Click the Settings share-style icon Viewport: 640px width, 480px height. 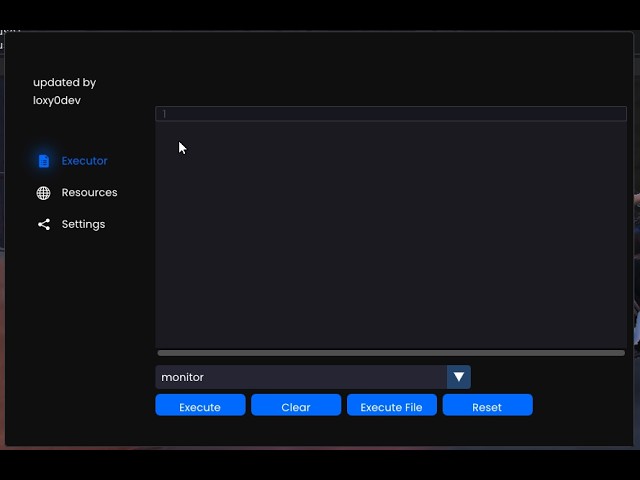pyautogui.click(x=44, y=224)
